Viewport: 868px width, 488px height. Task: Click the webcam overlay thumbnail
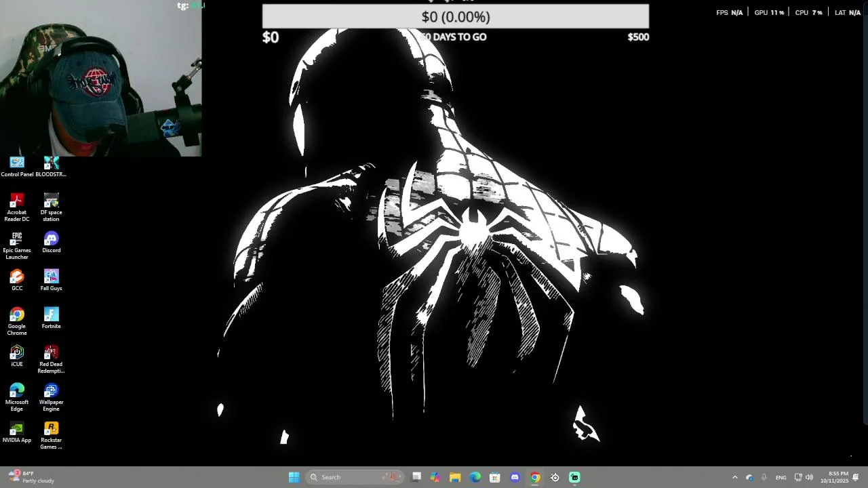(101, 79)
